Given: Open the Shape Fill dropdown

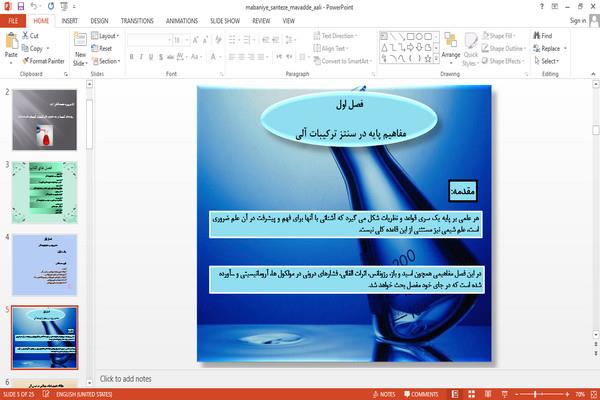Looking at the screenshot, I should 498,36.
